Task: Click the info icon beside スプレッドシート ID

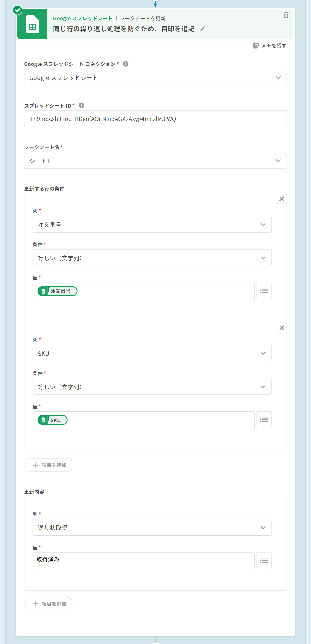Action: click(x=81, y=105)
